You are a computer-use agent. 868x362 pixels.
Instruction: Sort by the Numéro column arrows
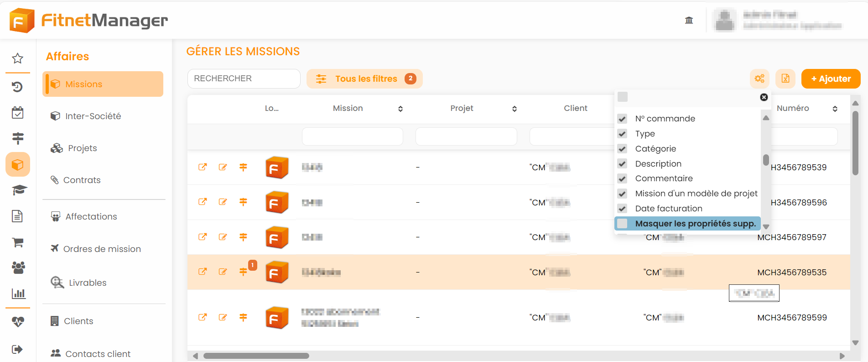tap(835, 109)
